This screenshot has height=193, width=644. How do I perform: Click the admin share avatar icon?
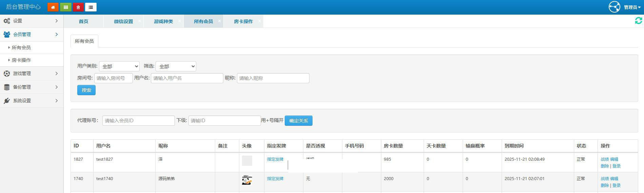pos(614,7)
